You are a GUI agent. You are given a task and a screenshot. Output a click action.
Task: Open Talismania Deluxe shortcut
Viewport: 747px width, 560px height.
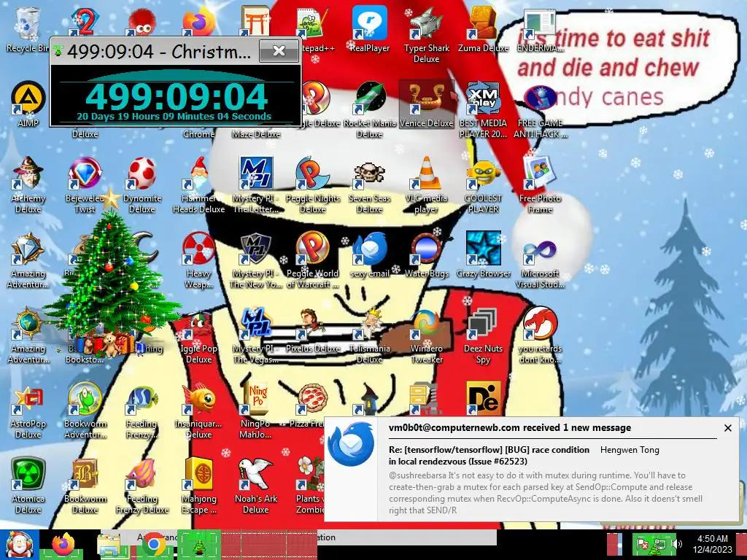[370, 335]
